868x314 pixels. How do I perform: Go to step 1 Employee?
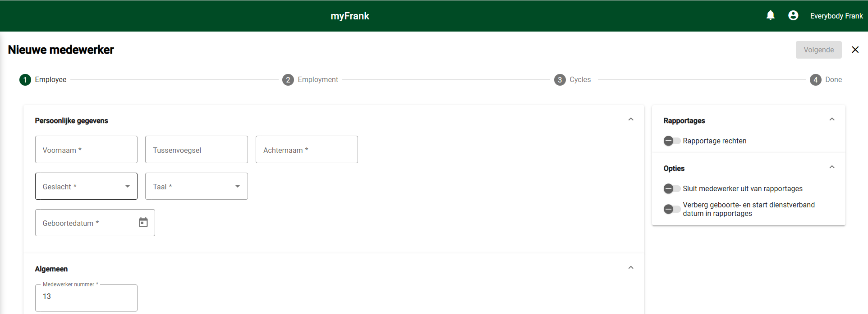point(43,80)
